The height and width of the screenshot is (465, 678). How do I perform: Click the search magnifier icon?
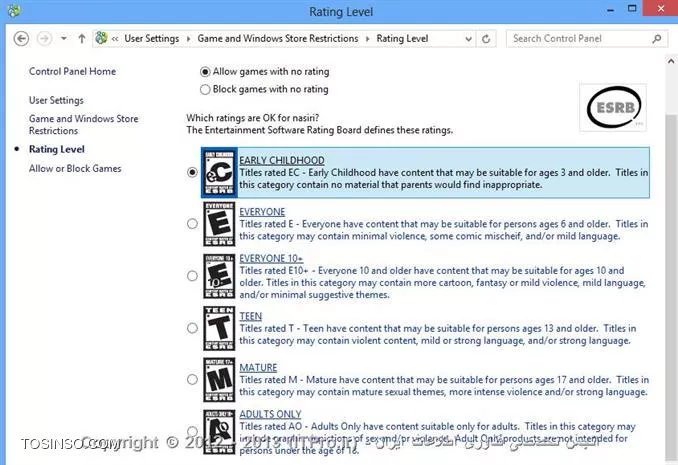[656, 38]
